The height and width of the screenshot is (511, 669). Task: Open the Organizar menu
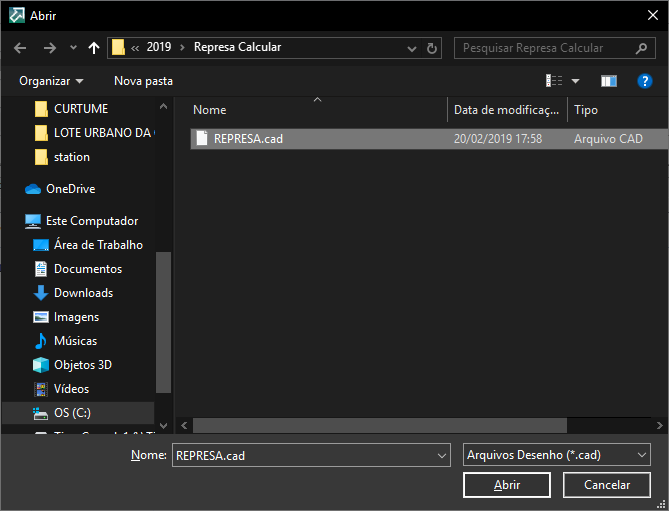click(x=51, y=81)
